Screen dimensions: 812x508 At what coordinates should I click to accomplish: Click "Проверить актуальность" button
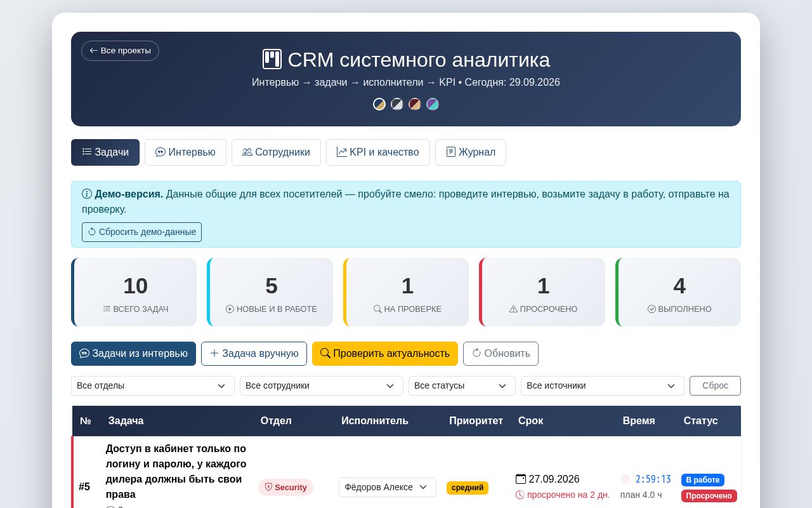click(385, 354)
